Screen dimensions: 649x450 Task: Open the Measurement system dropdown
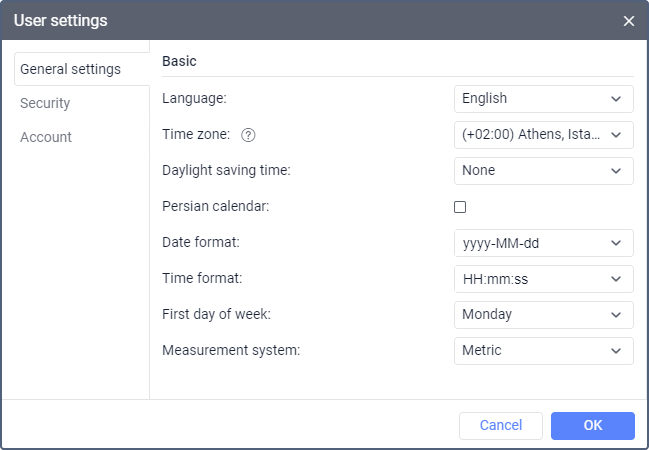point(543,351)
